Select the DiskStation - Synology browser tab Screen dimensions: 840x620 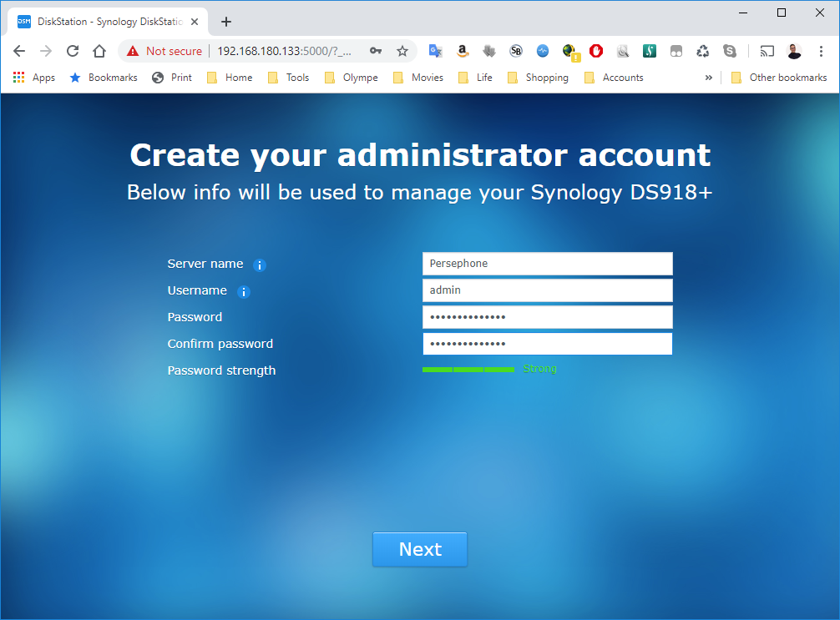pos(108,22)
